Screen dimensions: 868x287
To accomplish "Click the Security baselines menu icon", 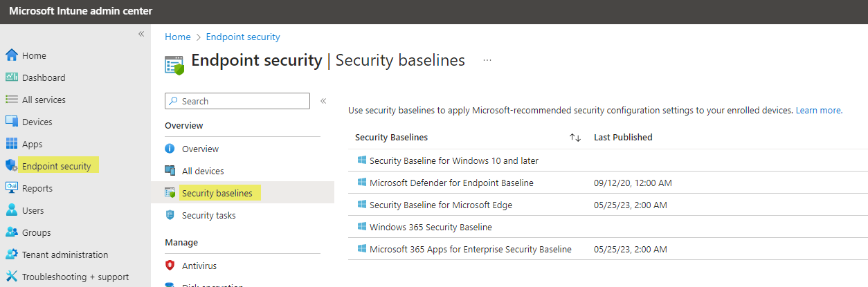I will 170,193.
